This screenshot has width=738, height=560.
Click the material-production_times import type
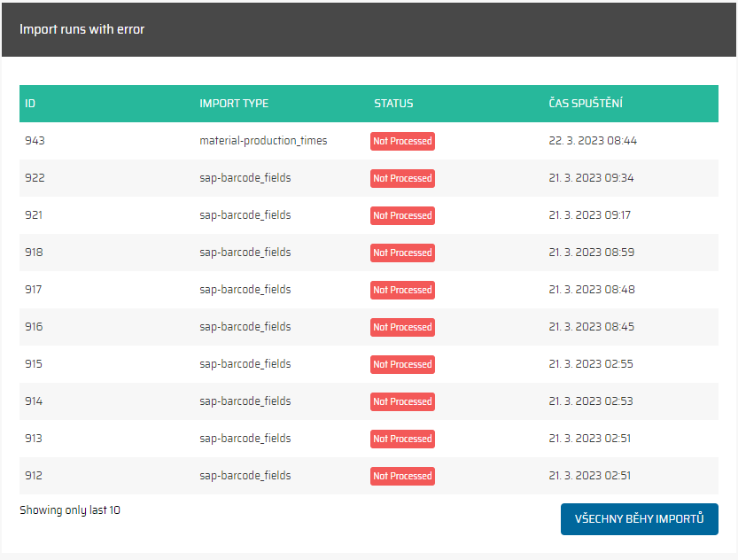tap(263, 141)
